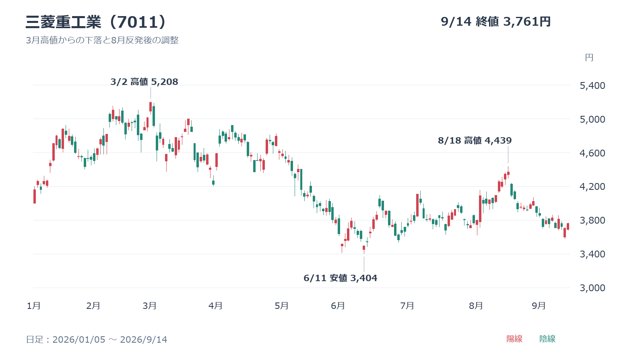Click the closing price 9/14 終値 3,761円

495,22
